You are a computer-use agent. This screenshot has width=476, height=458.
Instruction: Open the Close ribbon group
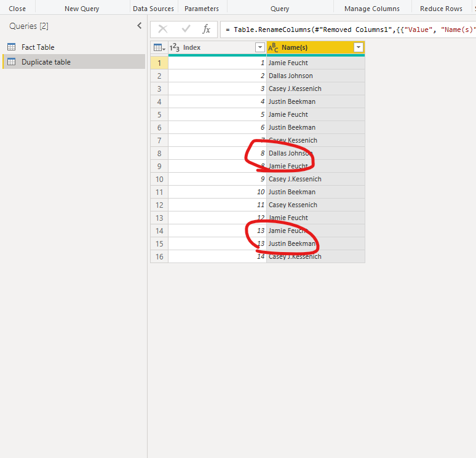click(17, 9)
